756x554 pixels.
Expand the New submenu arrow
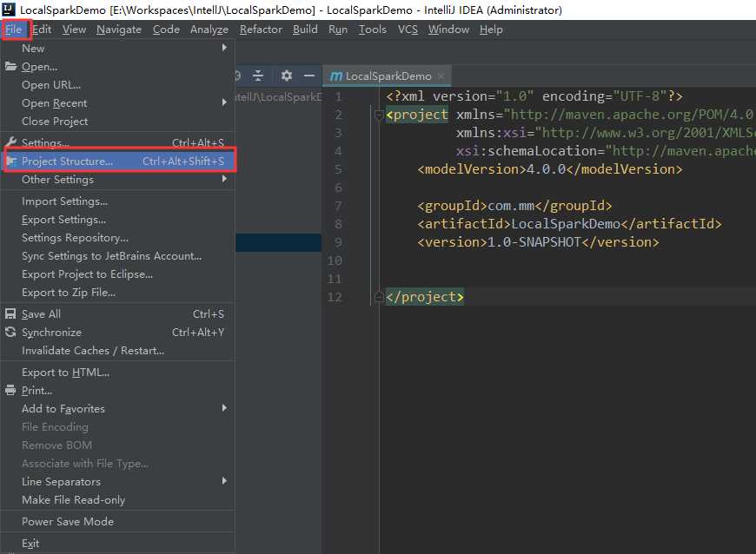(224, 48)
